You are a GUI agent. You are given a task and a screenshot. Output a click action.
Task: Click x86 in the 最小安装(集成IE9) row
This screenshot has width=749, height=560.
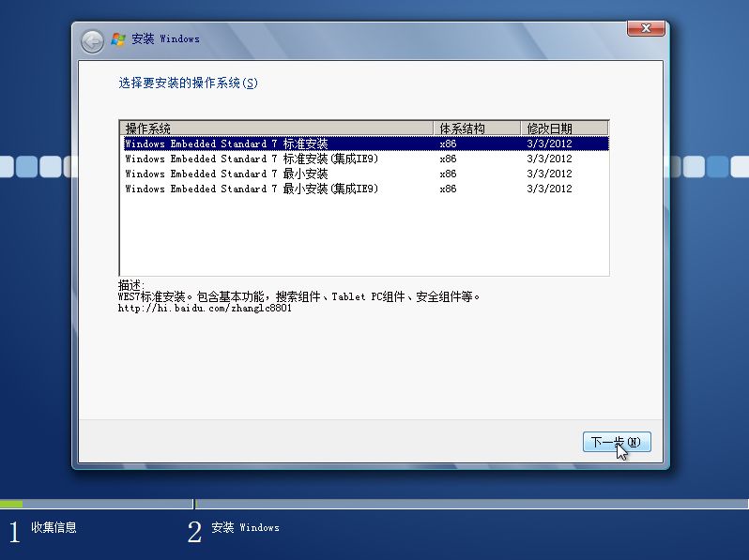tap(448, 189)
